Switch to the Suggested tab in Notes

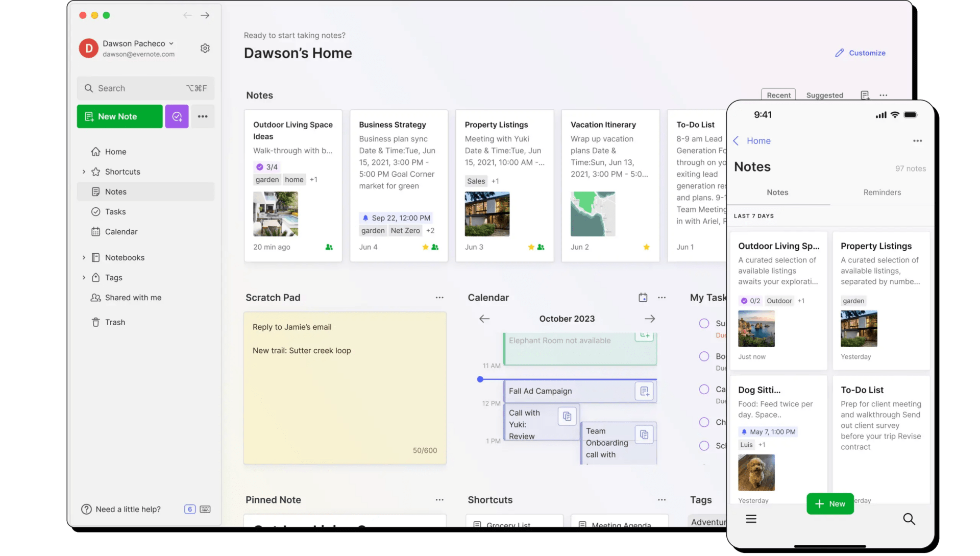tap(824, 95)
